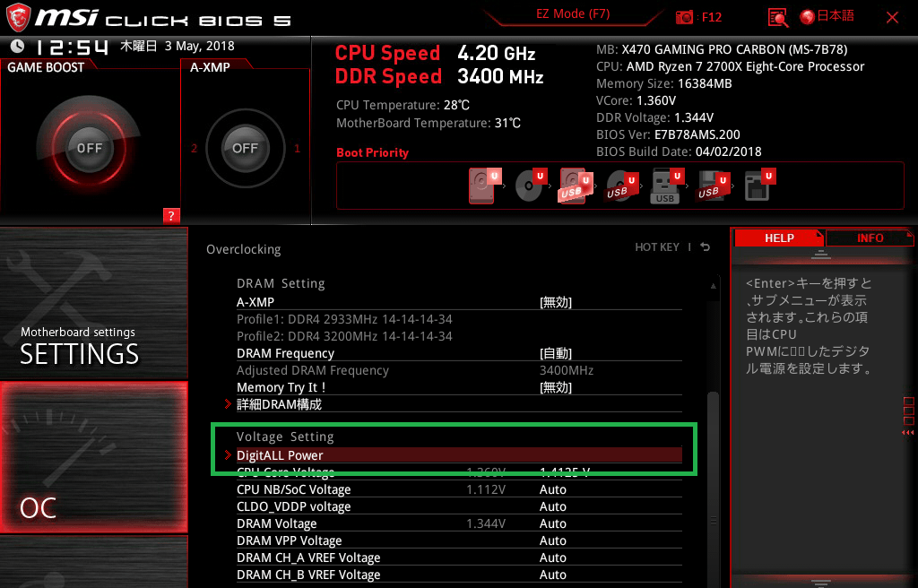The image size is (918, 588).
Task: Click the A-XMP tab label above the knob
Action: pyautogui.click(x=210, y=67)
